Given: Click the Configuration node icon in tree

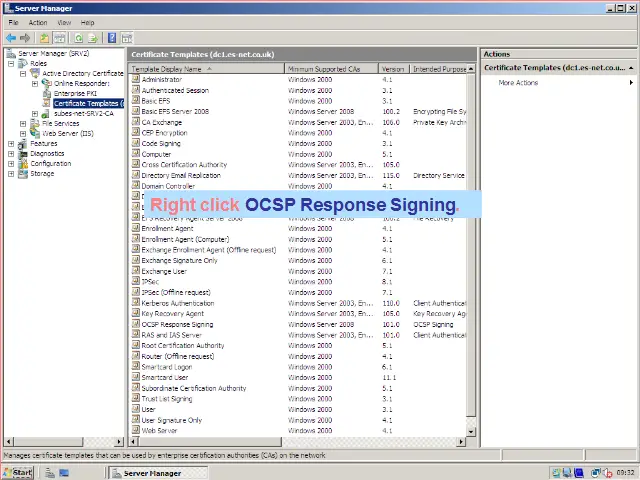Looking at the screenshot, I should pyautogui.click(x=23, y=164).
